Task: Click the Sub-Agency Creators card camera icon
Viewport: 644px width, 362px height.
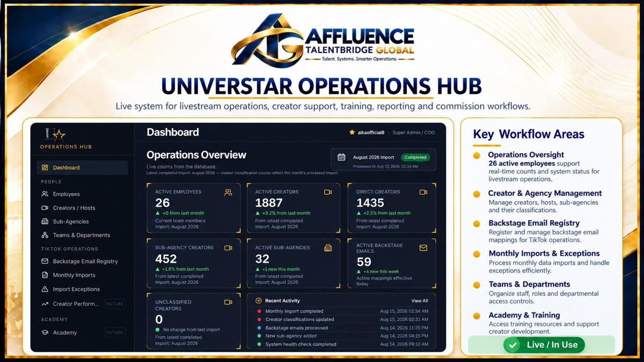Action: [x=228, y=248]
